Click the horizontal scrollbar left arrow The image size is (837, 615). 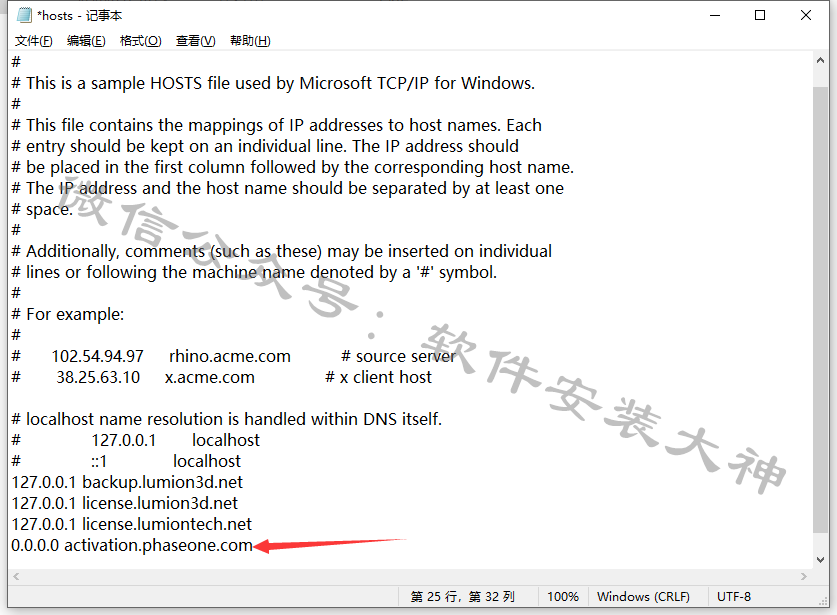pos(16,577)
